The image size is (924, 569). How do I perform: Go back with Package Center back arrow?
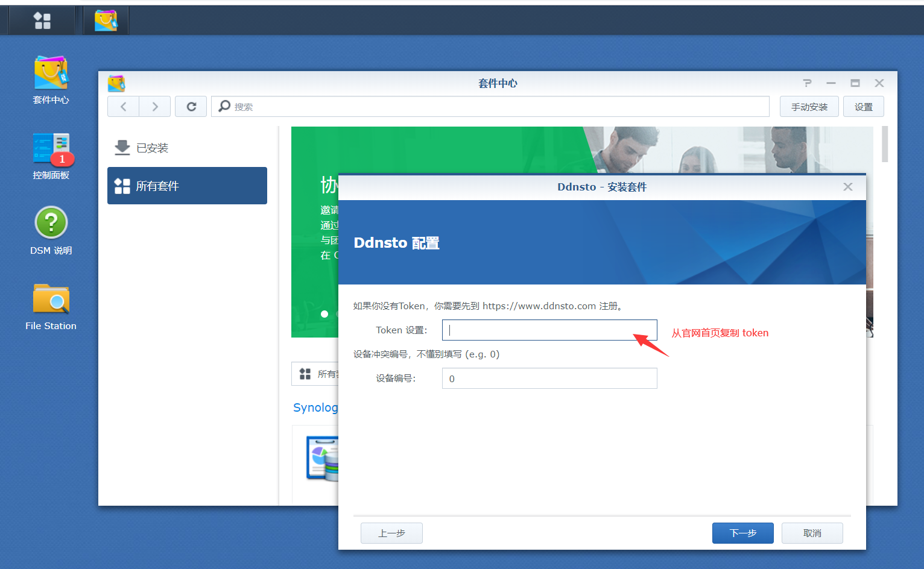pos(124,107)
